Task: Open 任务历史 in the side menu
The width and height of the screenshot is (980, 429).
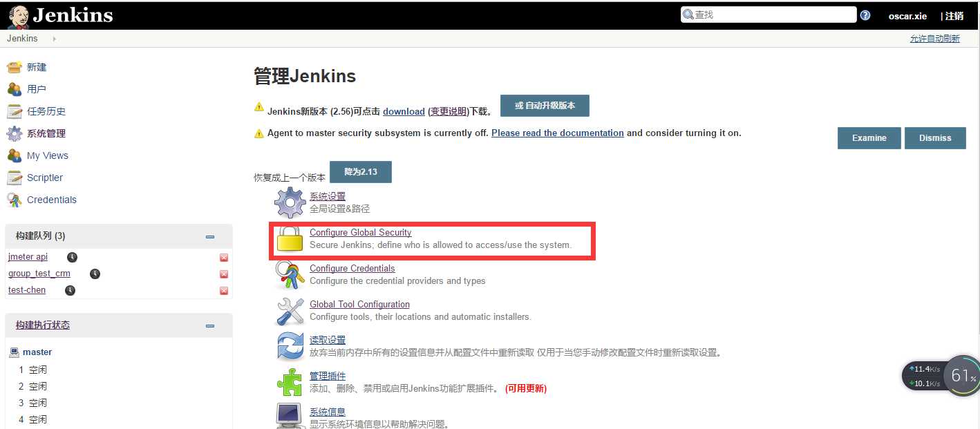Action: click(46, 111)
